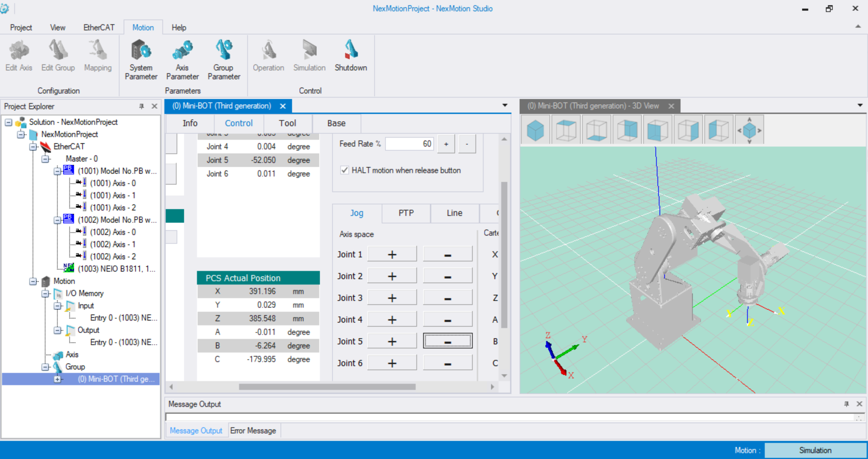Select the Output folder in I/O Memory
The image size is (868, 459).
tap(88, 330)
